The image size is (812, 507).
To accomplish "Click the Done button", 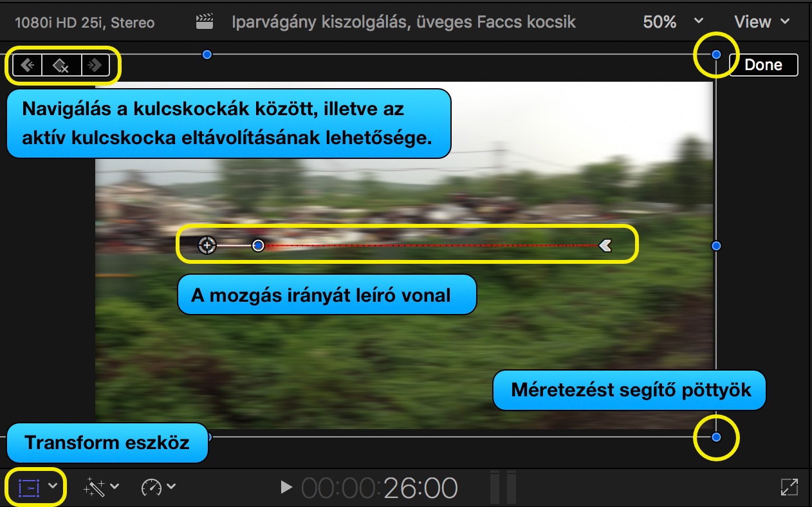I will pyautogui.click(x=763, y=65).
